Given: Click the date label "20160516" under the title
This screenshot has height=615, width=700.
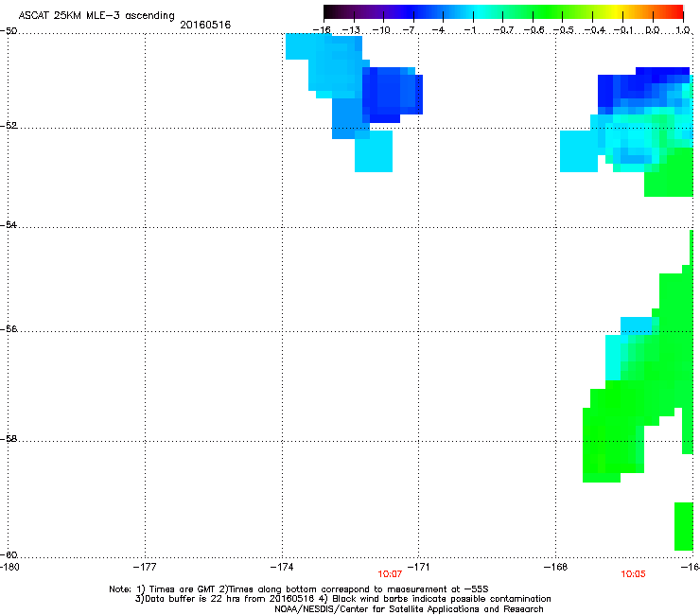Looking at the screenshot, I should (x=205, y=25).
